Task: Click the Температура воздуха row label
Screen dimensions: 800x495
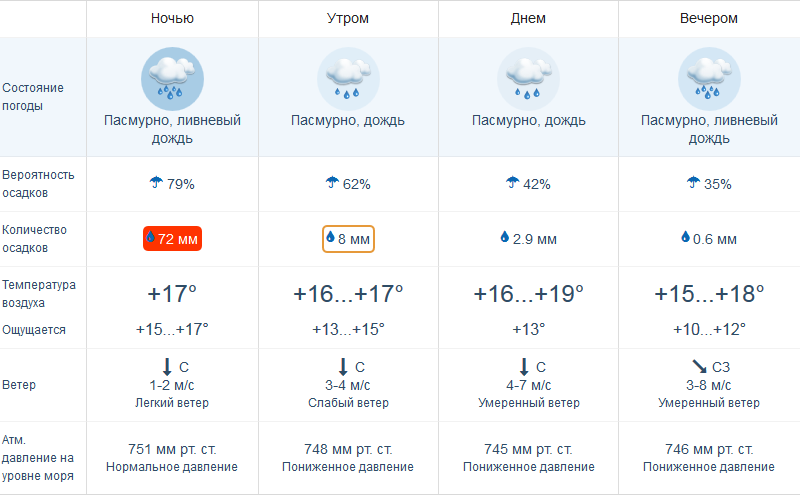Action: [x=38, y=293]
